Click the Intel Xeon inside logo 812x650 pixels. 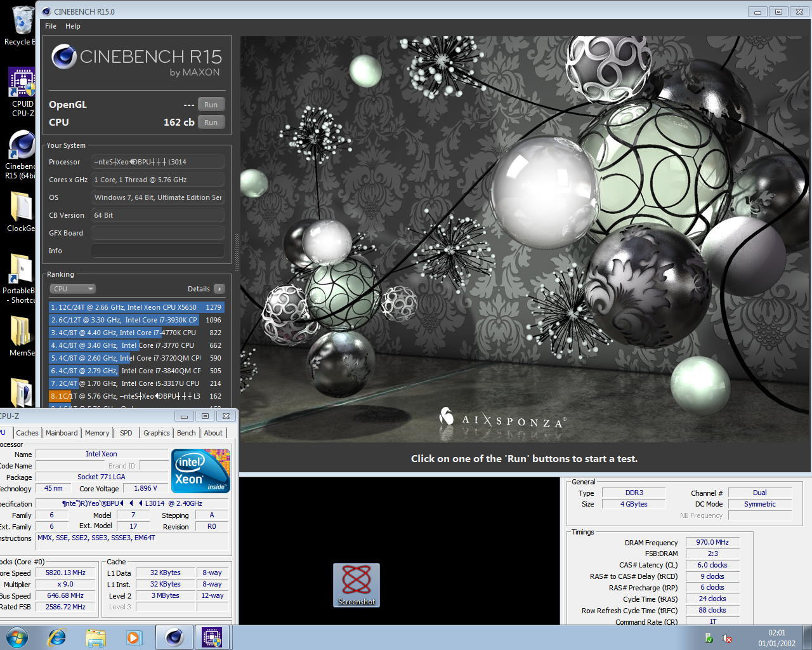click(x=200, y=471)
